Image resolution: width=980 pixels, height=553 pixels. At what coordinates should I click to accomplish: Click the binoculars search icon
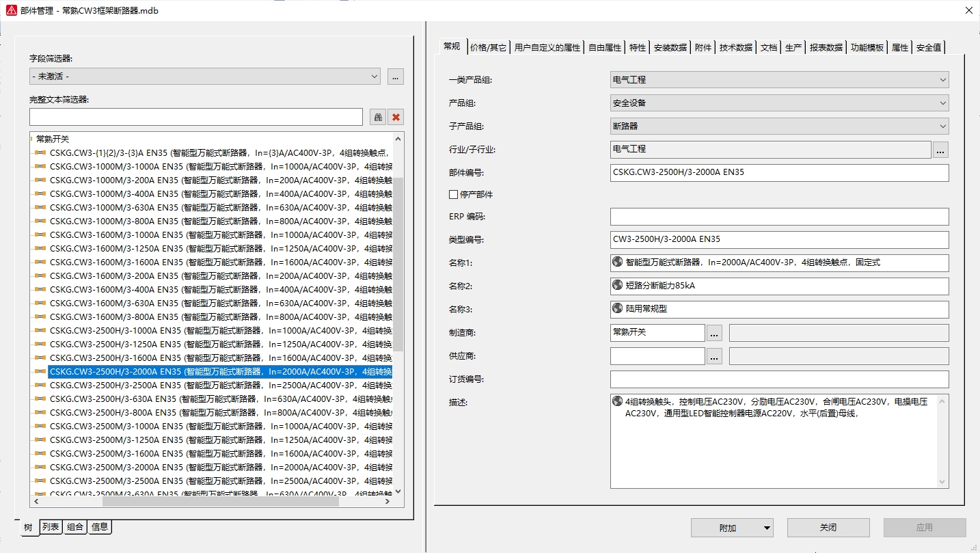(378, 117)
